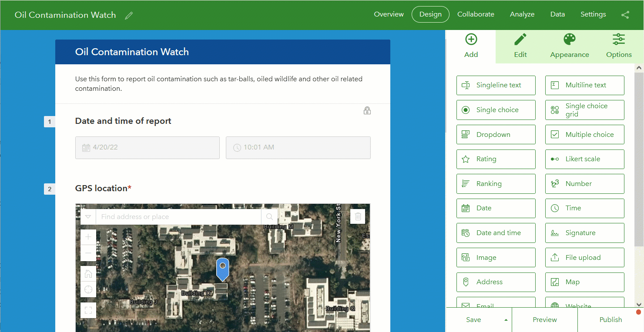Activate the locate-me icon on the map
Image resolution: width=644 pixels, height=332 pixels.
pos(88,289)
